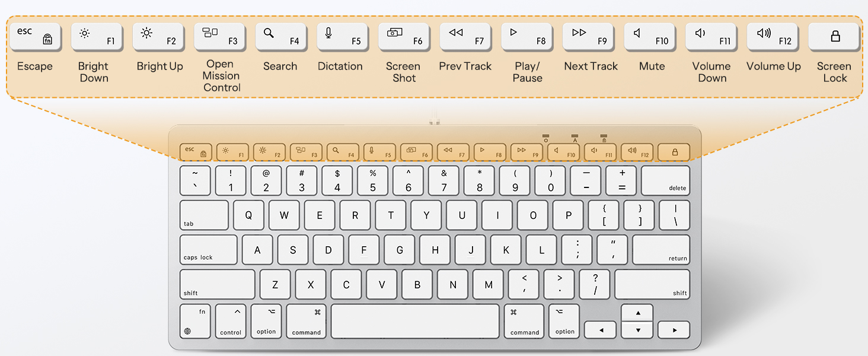Toggle the caps lock key

click(209, 250)
